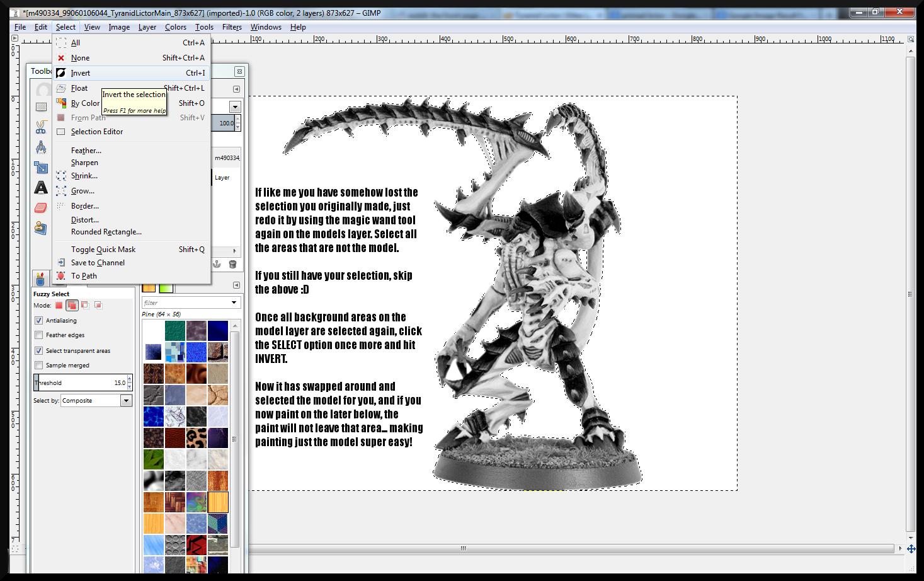Open the layer mode dropdown arrow
924x581 pixels.
coord(235,107)
